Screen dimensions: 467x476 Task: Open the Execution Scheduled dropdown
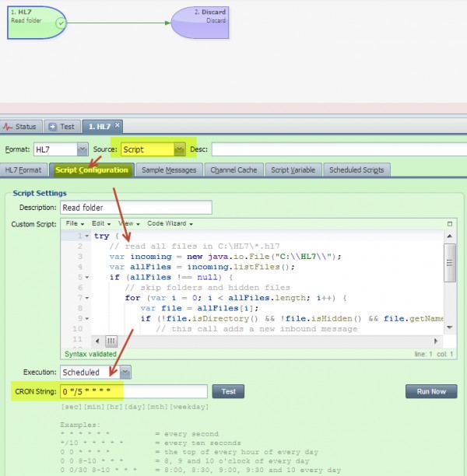tap(125, 372)
